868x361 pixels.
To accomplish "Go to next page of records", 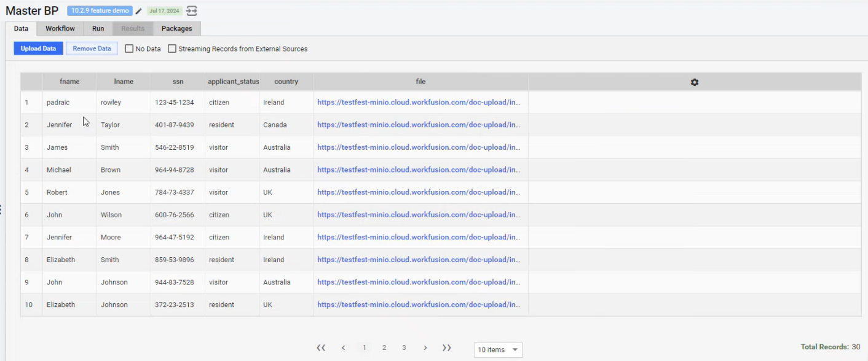I will [x=425, y=348].
